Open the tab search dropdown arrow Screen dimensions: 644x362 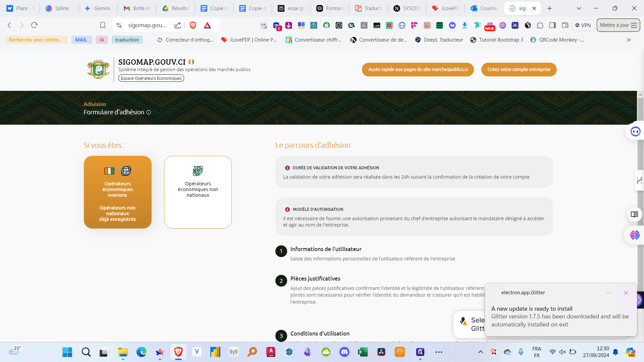tap(579, 8)
